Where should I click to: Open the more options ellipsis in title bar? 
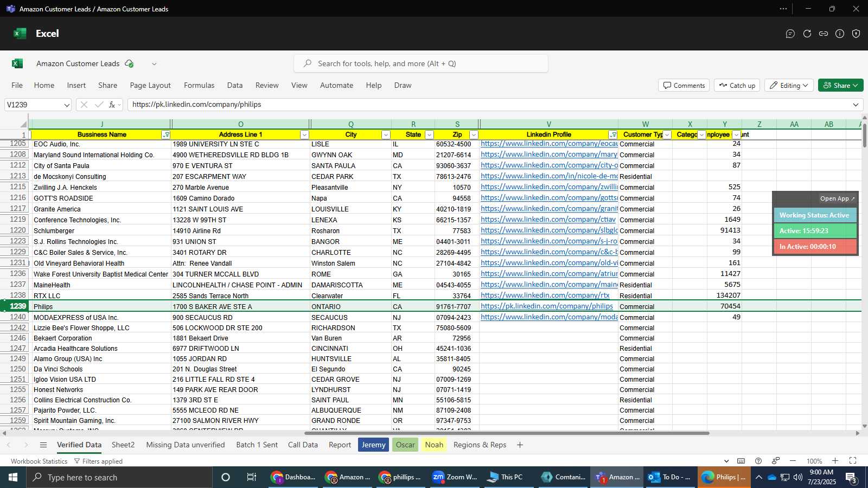(x=783, y=9)
